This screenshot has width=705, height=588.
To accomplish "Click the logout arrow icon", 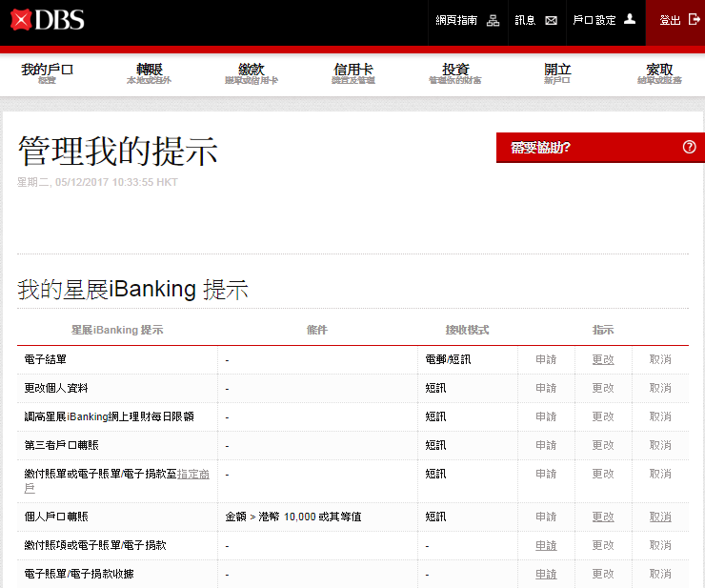I will (695, 19).
